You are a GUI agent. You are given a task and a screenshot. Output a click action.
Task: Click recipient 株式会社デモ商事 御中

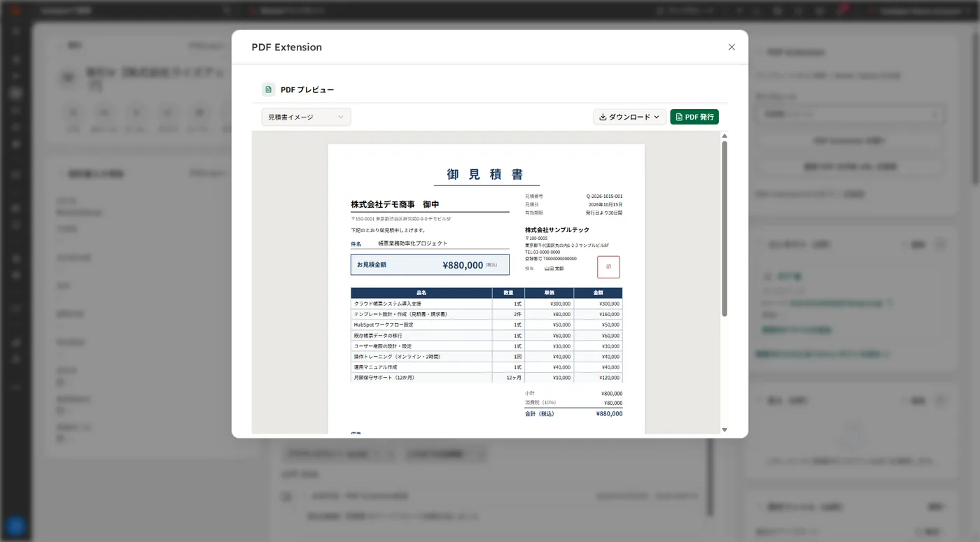tap(395, 204)
